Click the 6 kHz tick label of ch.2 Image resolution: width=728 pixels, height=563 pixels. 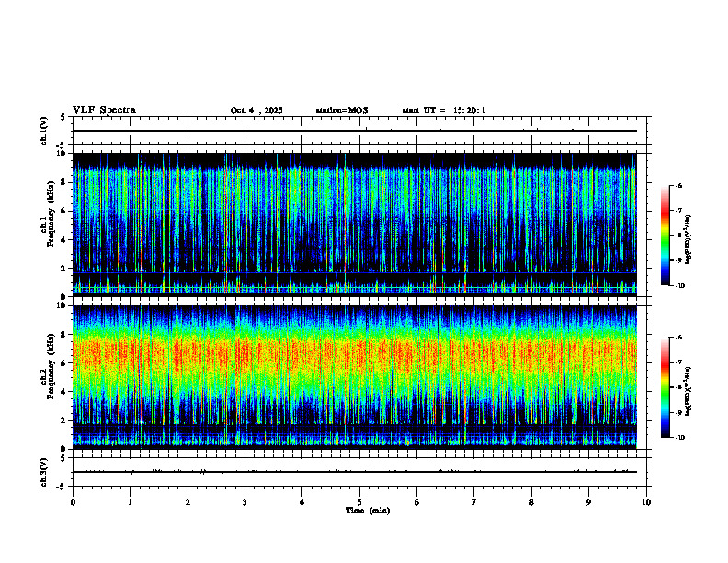(63, 363)
